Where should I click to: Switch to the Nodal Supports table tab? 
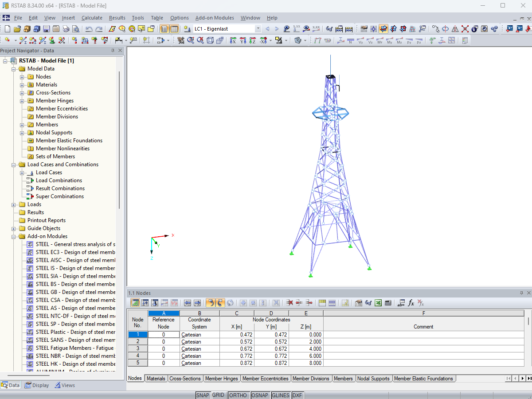coord(373,379)
